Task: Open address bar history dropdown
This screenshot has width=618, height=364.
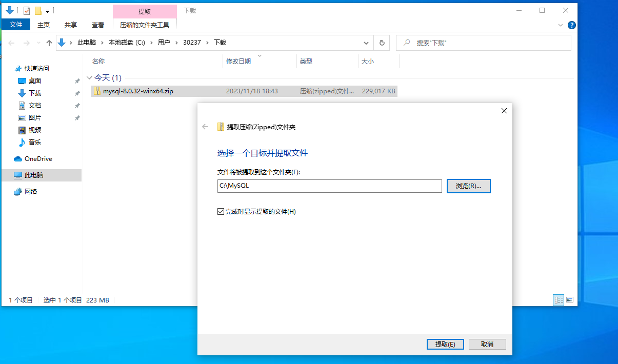Action: [366, 43]
